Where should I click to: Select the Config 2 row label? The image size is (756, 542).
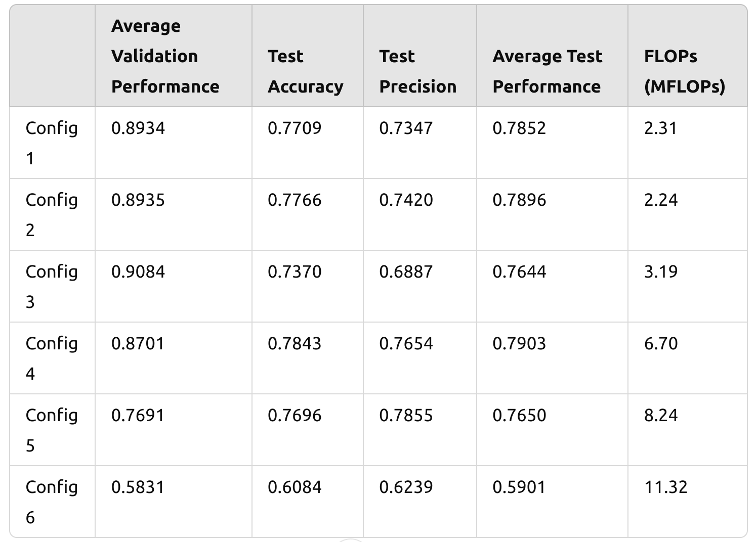click(x=52, y=214)
